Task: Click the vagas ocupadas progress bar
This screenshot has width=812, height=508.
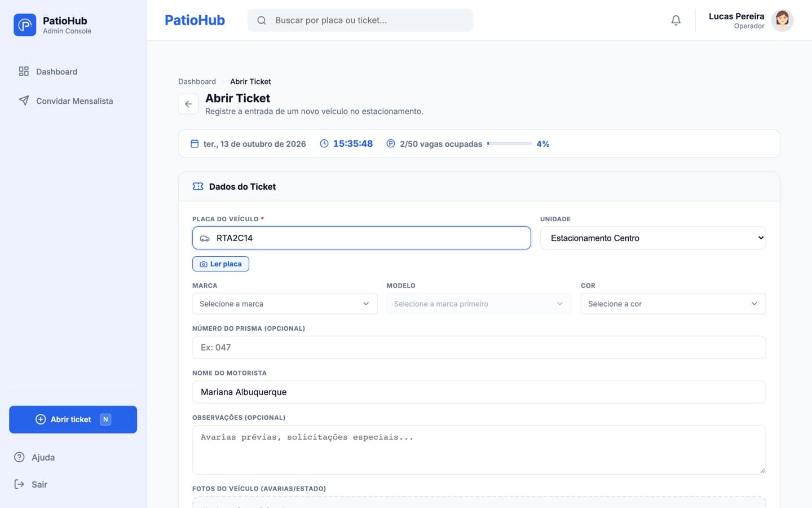Action: pyautogui.click(x=509, y=143)
